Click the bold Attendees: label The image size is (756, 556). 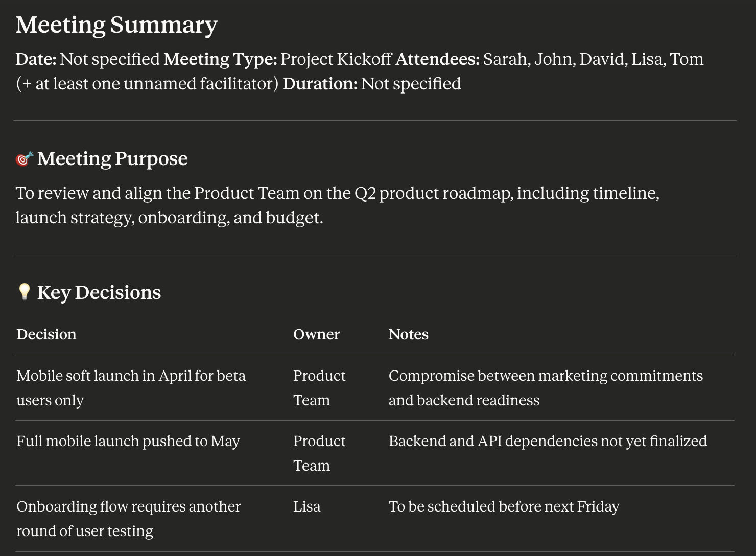437,59
